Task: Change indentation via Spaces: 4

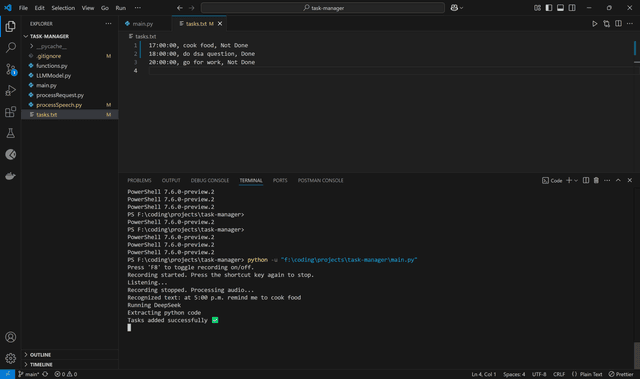Action: coord(514,374)
